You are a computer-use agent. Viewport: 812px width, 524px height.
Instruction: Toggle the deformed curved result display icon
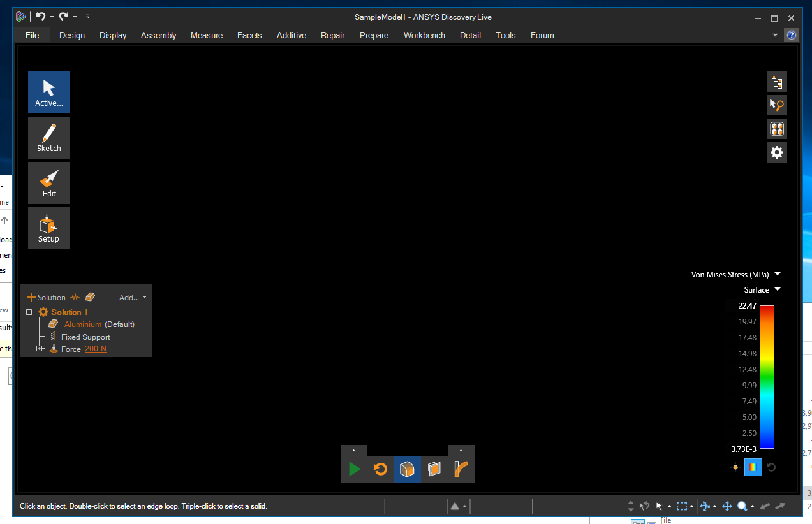click(x=461, y=470)
